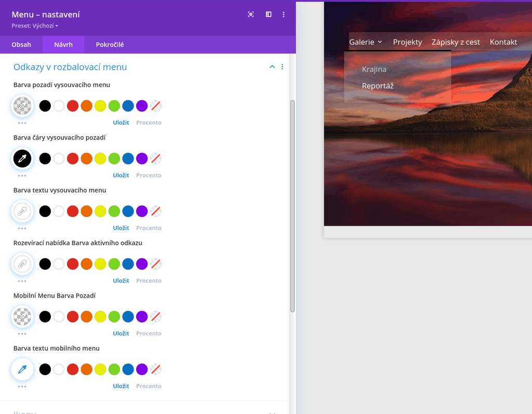Viewport: 532px width, 414px height.
Task: Open Kontakt menu item in preview
Action: click(x=503, y=42)
